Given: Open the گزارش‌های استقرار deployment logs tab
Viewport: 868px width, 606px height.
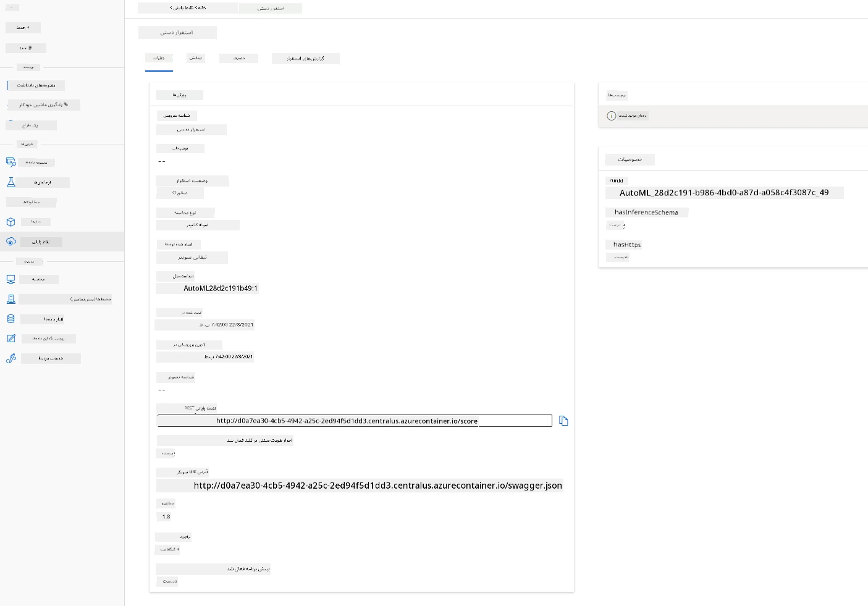Looking at the screenshot, I should 305,59.
